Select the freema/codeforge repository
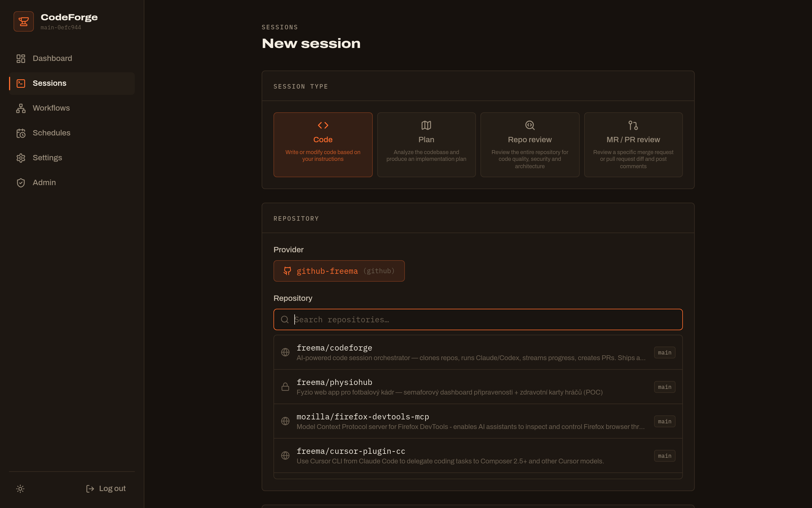The image size is (812, 508). [478, 352]
